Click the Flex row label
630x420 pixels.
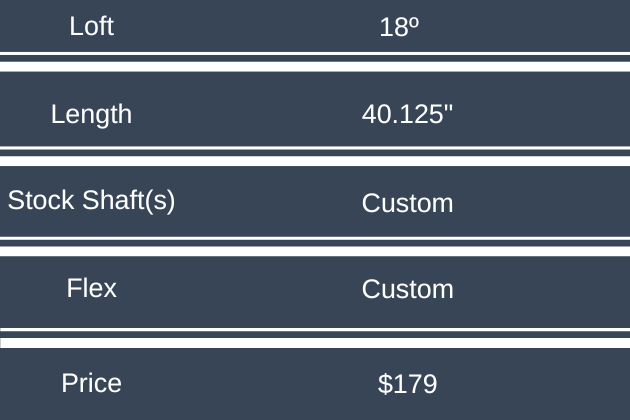click(x=91, y=289)
